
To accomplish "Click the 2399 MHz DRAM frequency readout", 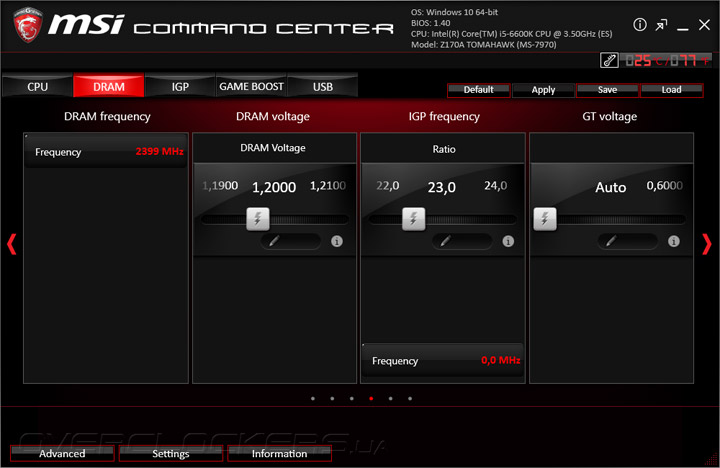I will (159, 152).
